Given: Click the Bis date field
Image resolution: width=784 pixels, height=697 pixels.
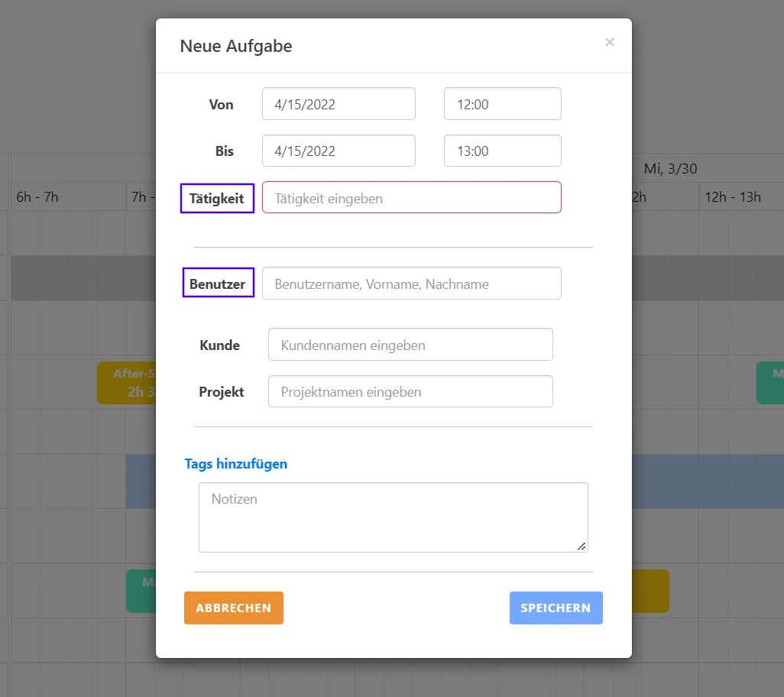Looking at the screenshot, I should (x=339, y=150).
